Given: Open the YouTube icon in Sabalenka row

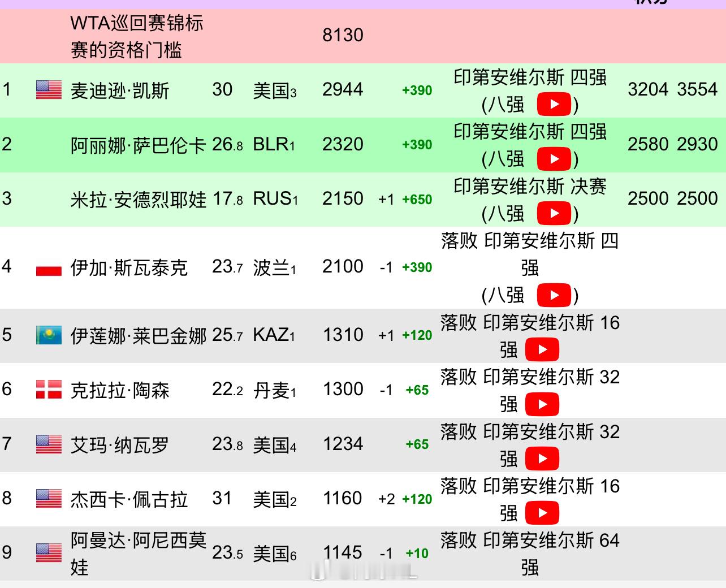Looking at the screenshot, I should click(554, 159).
